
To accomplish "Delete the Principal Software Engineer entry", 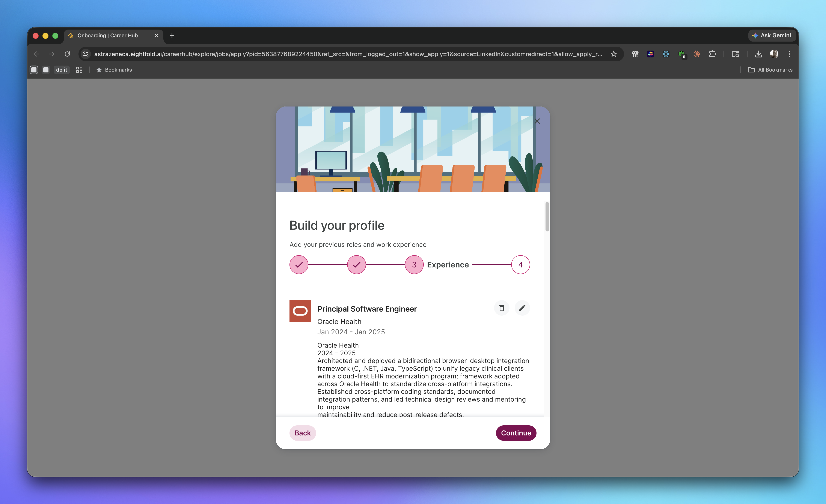I will (x=502, y=308).
